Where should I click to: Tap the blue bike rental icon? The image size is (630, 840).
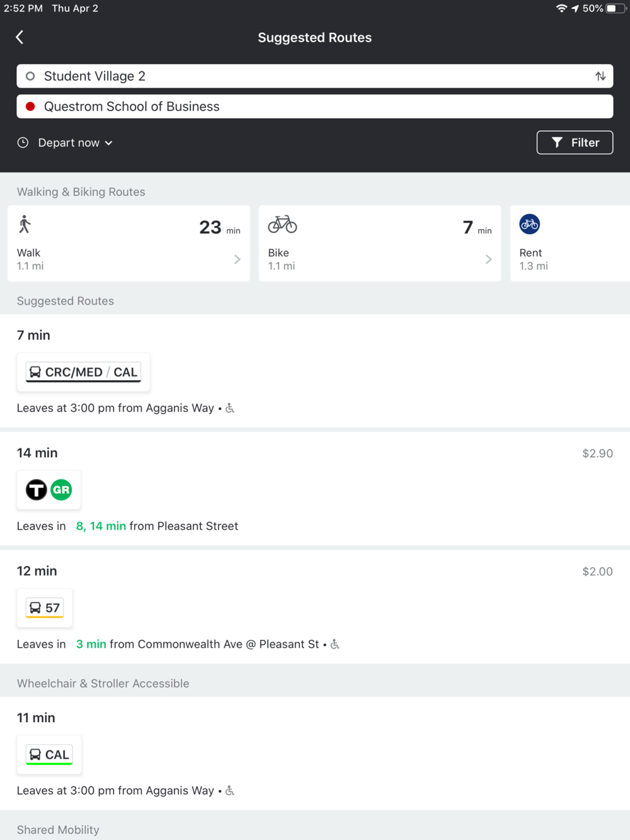pos(529,224)
